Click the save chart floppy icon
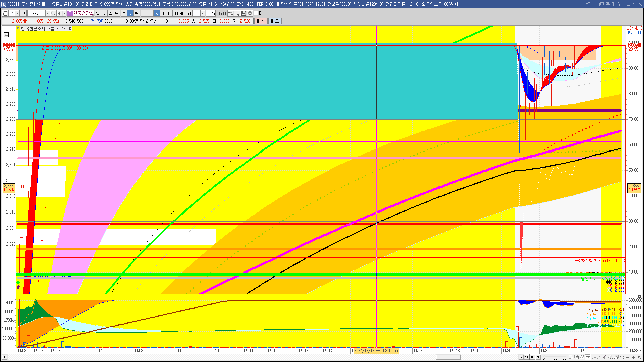The width and height of the screenshot is (644, 362). pyautogui.click(x=244, y=13)
